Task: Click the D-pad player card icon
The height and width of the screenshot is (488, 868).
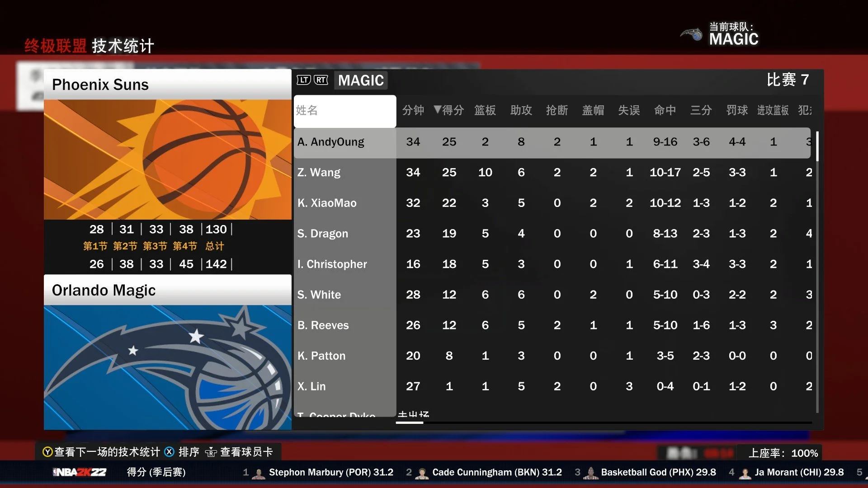Action: tap(211, 452)
